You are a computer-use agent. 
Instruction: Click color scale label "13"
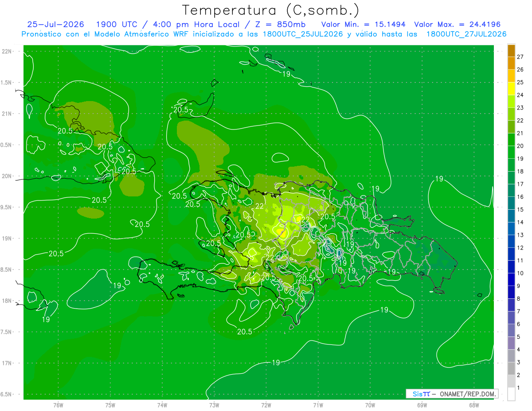pos(520,235)
